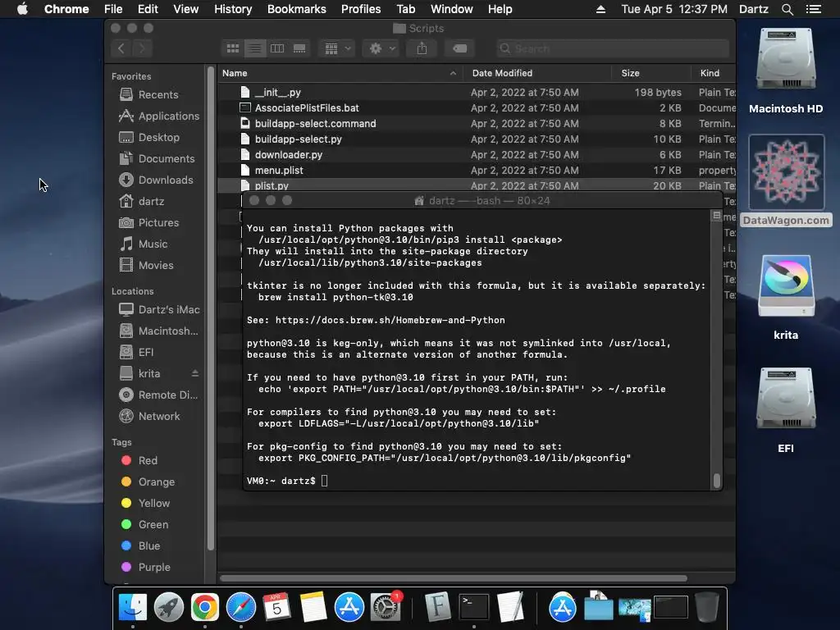
Task: Select buildapp-select.py file
Action: [x=477, y=139]
